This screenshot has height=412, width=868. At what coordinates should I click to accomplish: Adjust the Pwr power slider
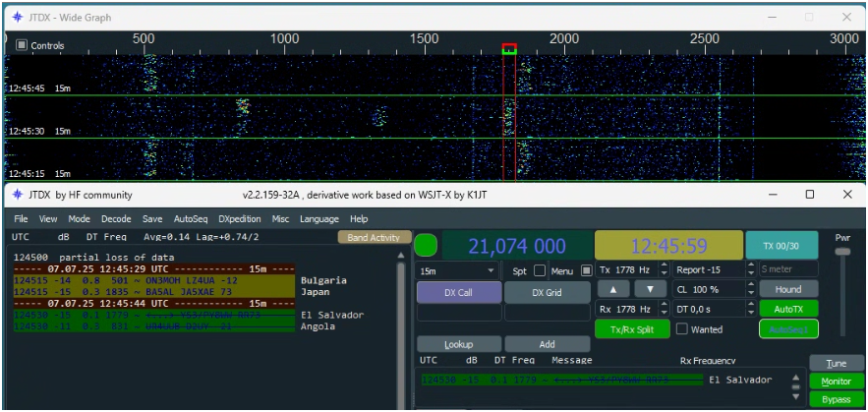[x=842, y=252]
